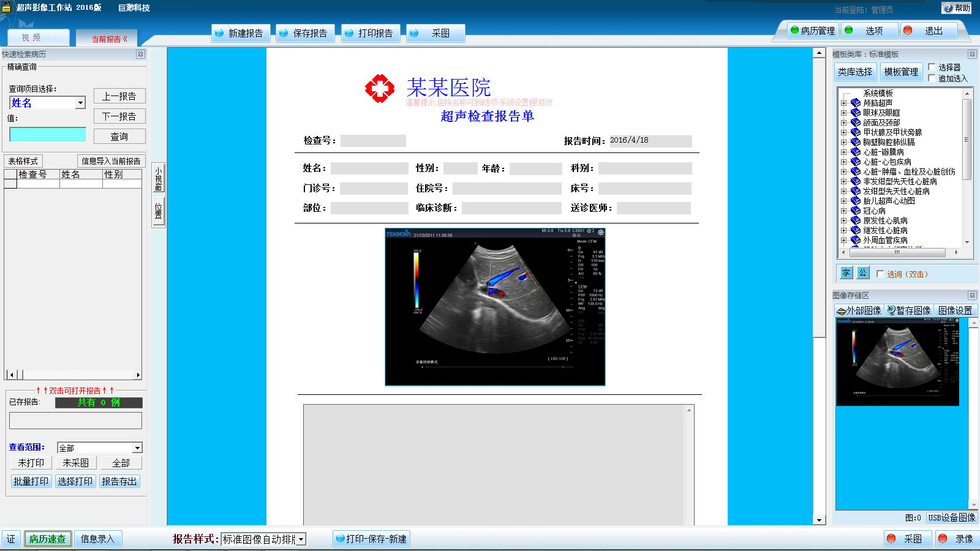Click 批量打印 batch print button

(x=31, y=481)
